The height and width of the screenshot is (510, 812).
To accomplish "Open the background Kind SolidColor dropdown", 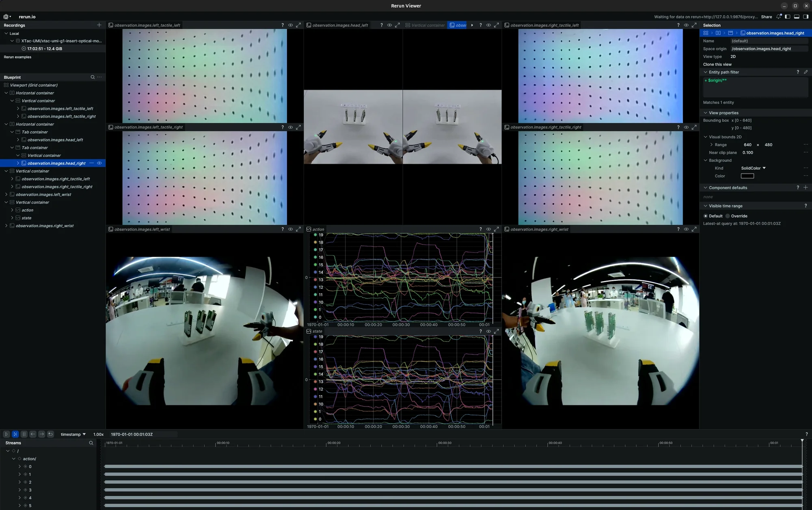I will click(753, 168).
